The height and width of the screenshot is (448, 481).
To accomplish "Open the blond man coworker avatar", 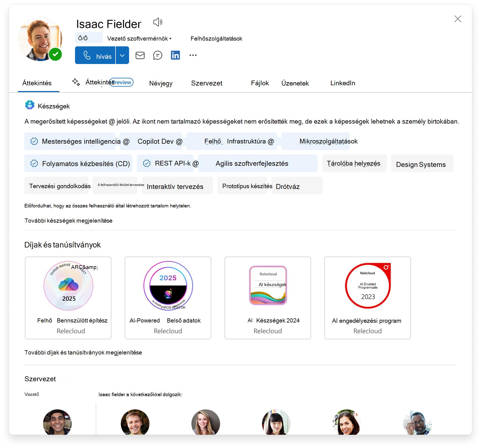I will pos(135,422).
